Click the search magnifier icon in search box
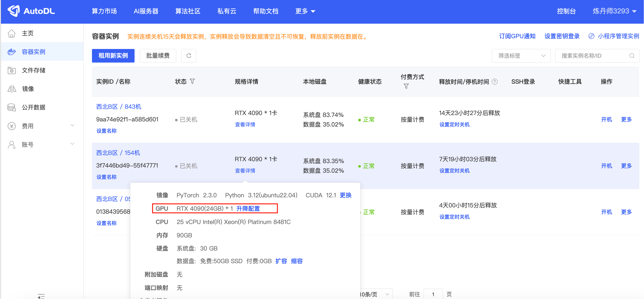644x299 pixels. 632,56
